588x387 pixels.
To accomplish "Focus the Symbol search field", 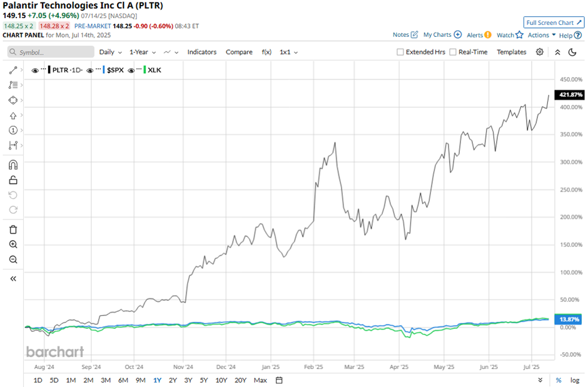I will (51, 52).
